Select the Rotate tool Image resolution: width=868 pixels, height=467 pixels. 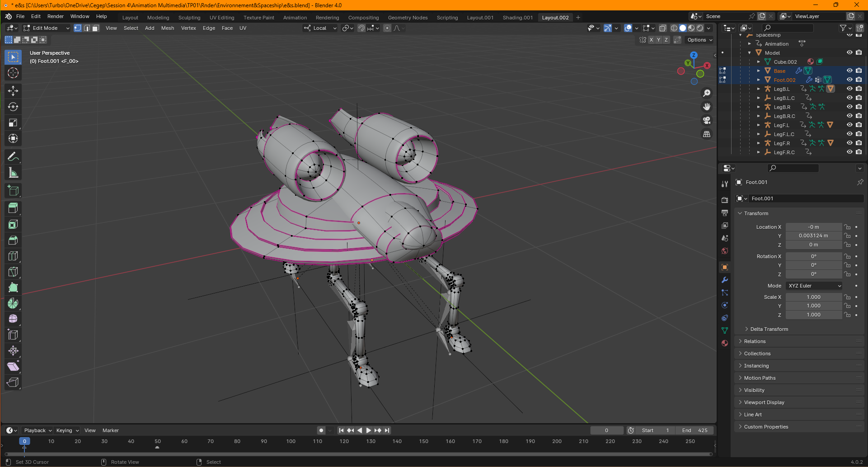(x=13, y=107)
